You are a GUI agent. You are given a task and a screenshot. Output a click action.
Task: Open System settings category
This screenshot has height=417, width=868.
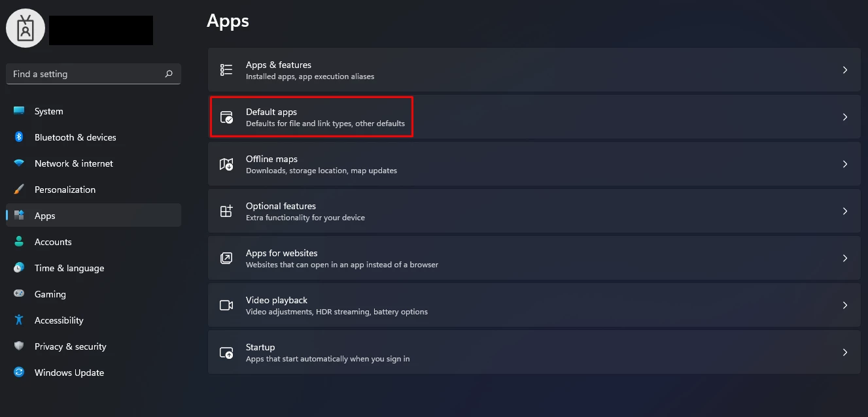pos(94,111)
